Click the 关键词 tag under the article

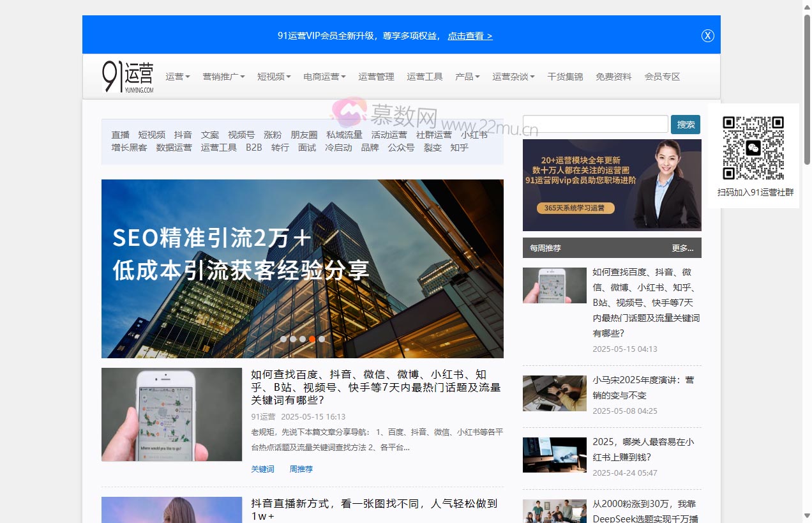(x=262, y=469)
